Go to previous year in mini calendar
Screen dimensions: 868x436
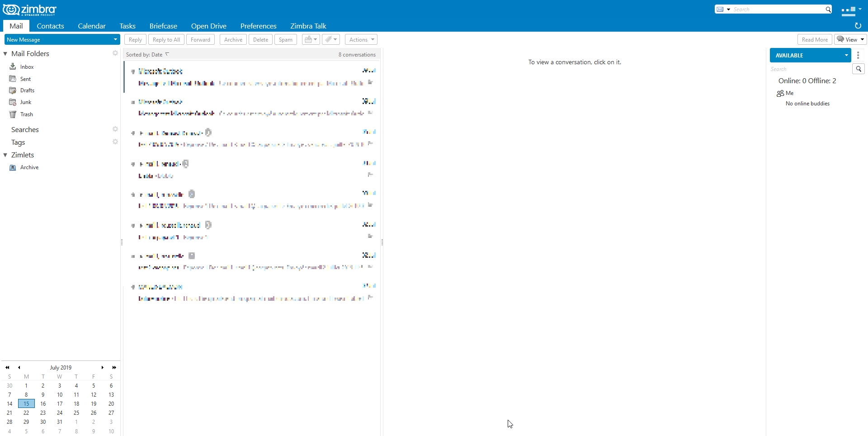tap(7, 368)
